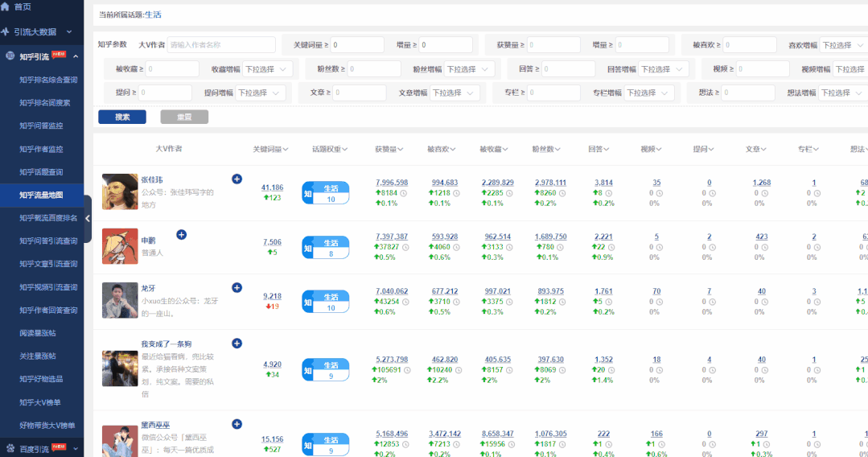This screenshot has height=457, width=868.
Task: Open the 喜欢增幅 dropdown
Action: pos(843,45)
